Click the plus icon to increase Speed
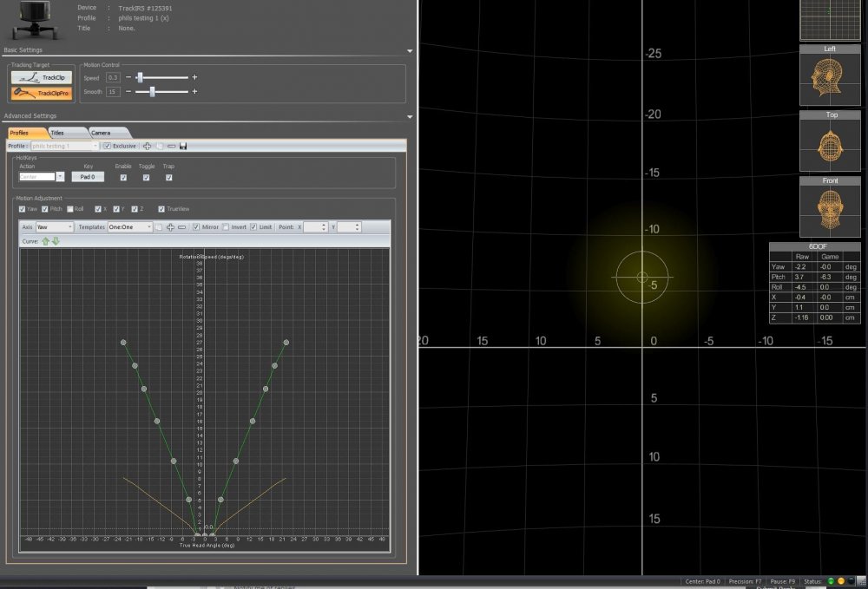Image resolution: width=868 pixels, height=589 pixels. click(x=194, y=77)
